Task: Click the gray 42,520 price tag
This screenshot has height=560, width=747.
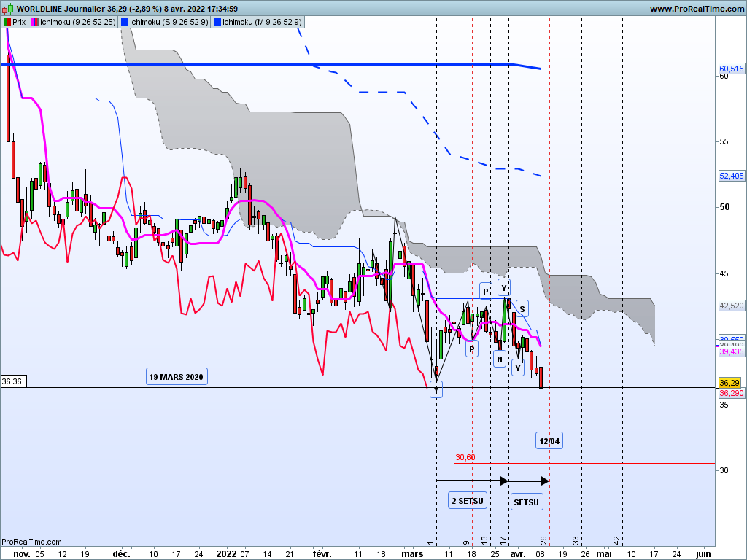Action: pyautogui.click(x=731, y=306)
